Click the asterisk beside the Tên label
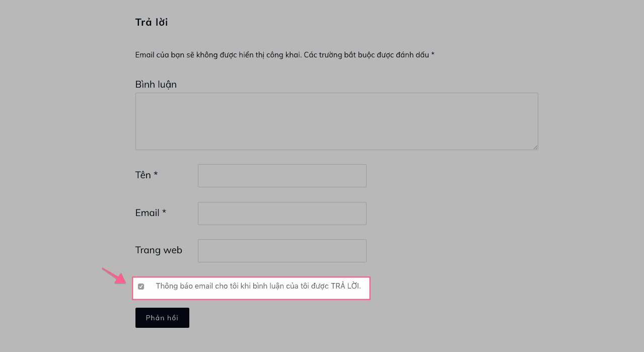 coord(156,174)
